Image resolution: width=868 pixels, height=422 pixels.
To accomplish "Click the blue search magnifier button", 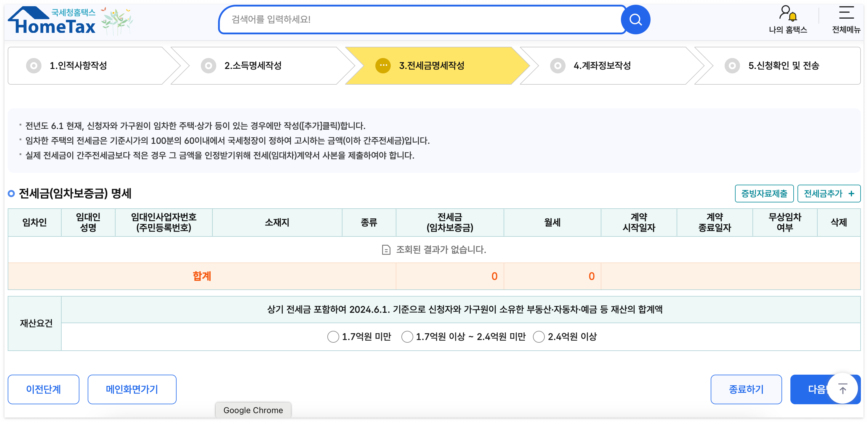I will pos(635,20).
